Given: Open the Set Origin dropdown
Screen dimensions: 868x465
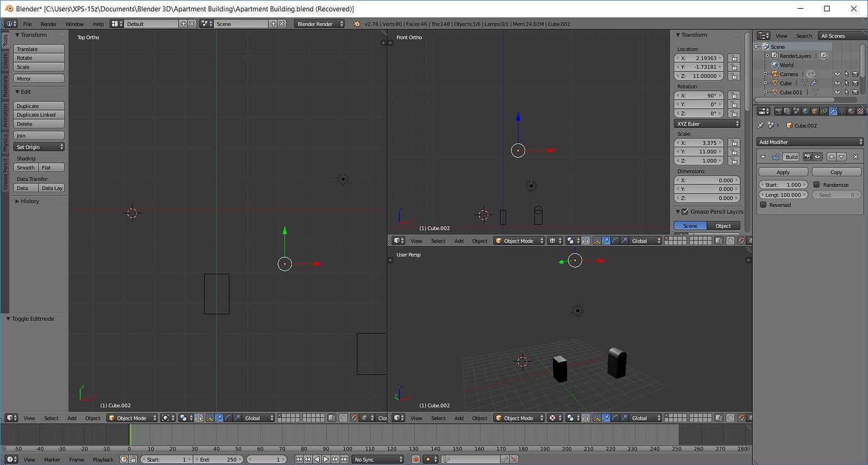Looking at the screenshot, I should pyautogui.click(x=39, y=147).
